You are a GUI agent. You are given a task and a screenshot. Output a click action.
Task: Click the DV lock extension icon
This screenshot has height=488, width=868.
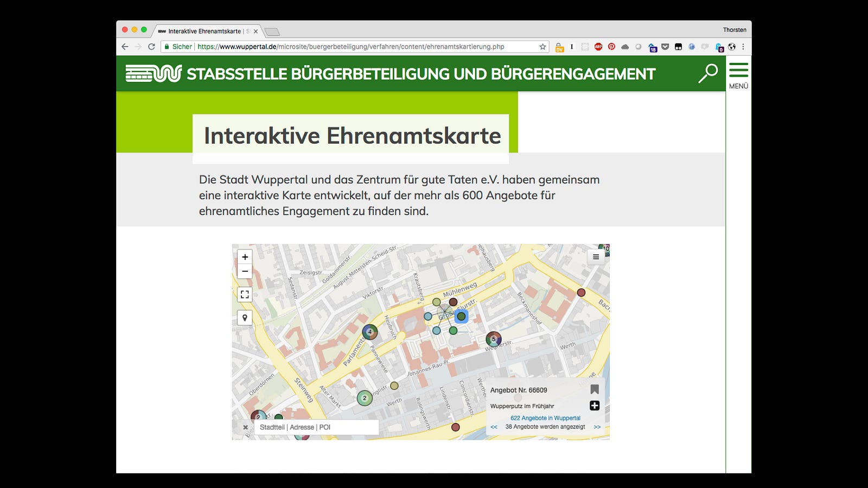(x=559, y=47)
